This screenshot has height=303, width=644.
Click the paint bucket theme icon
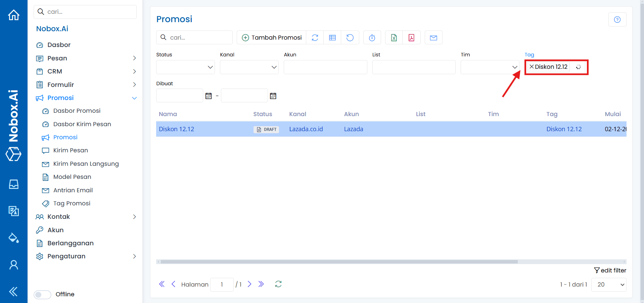tap(14, 238)
